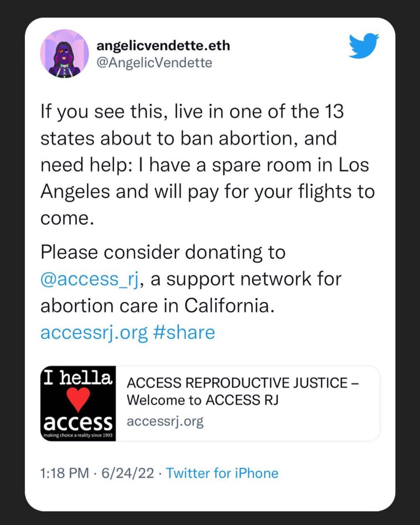Click the 'Welcome to ACCESS RJ' card line
420x525 pixels.
(203, 400)
